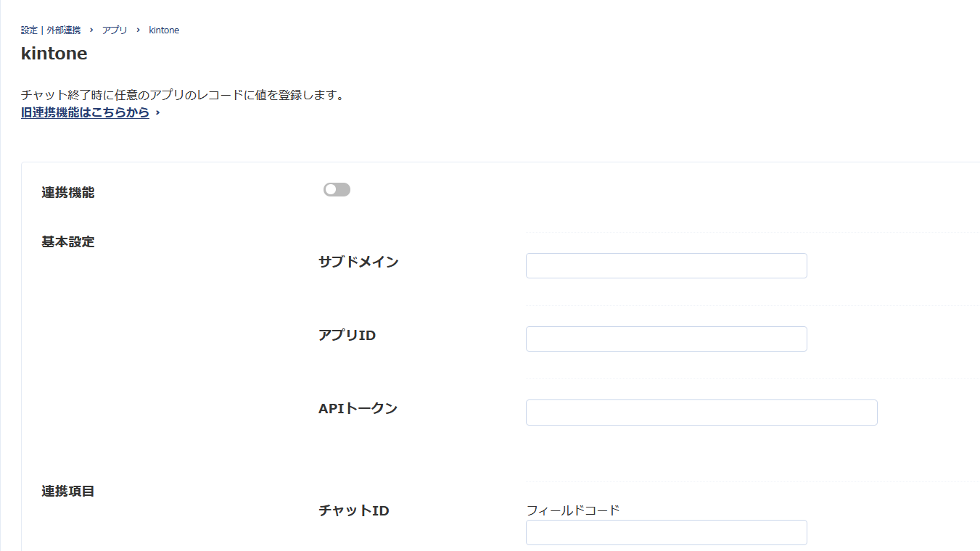Select the kintone breadcrumb item
Viewport: 980px width, 551px height.
pos(164,30)
